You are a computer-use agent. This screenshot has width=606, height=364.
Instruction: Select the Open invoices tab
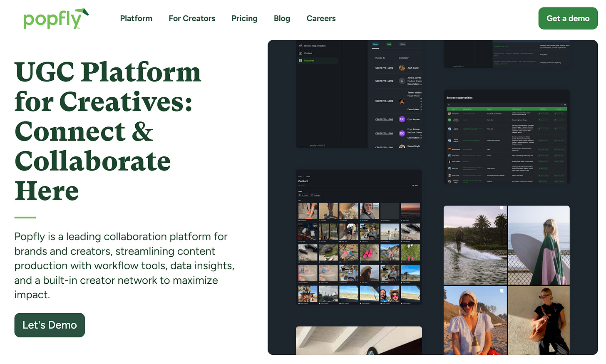pos(375,44)
